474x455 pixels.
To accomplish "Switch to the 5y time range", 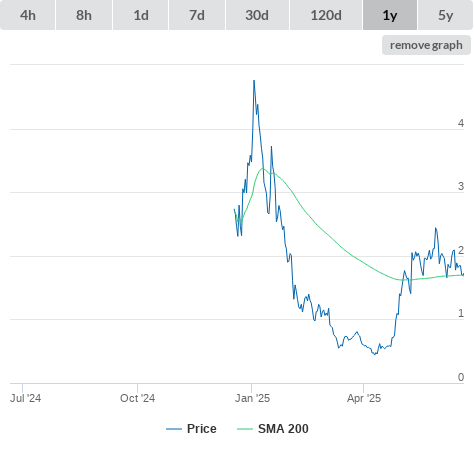I will pos(446,15).
